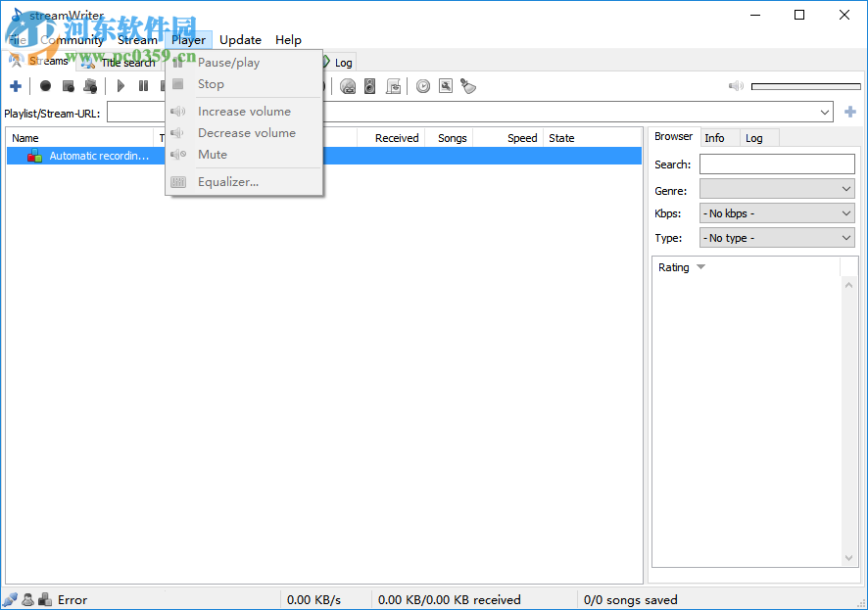Image resolution: width=868 pixels, height=610 pixels.
Task: Click inside the Search field of the Browser
Action: (x=777, y=164)
